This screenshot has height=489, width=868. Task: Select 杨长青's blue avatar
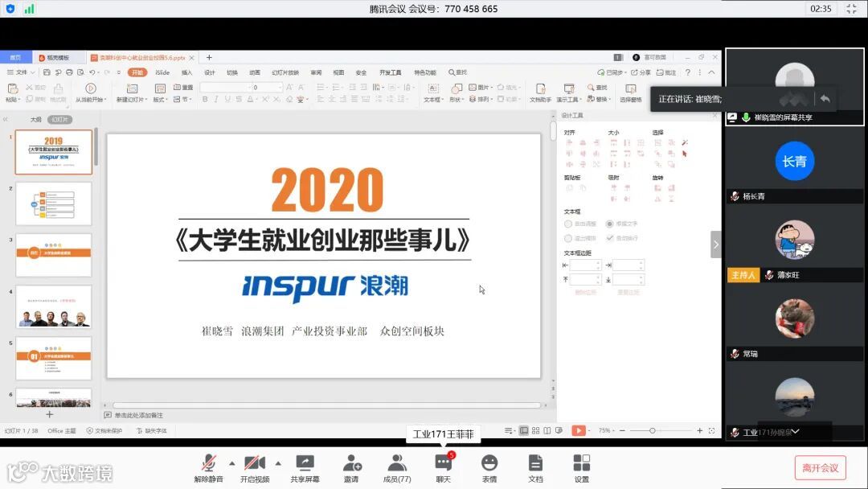794,161
